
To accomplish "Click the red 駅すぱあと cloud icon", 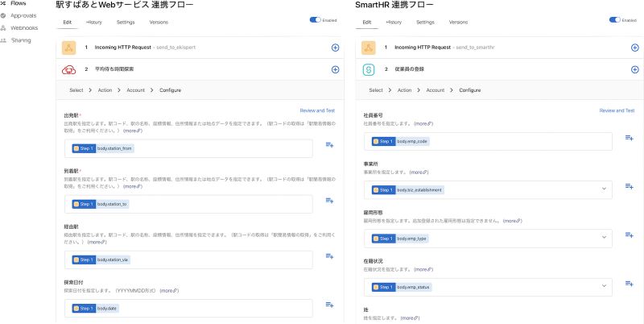I will pos(68,70).
